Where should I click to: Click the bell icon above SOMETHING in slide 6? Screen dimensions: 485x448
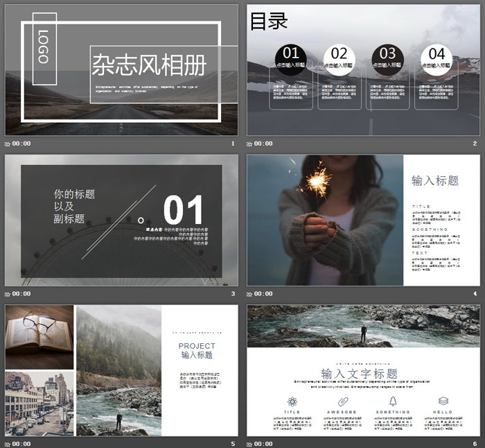(x=393, y=401)
